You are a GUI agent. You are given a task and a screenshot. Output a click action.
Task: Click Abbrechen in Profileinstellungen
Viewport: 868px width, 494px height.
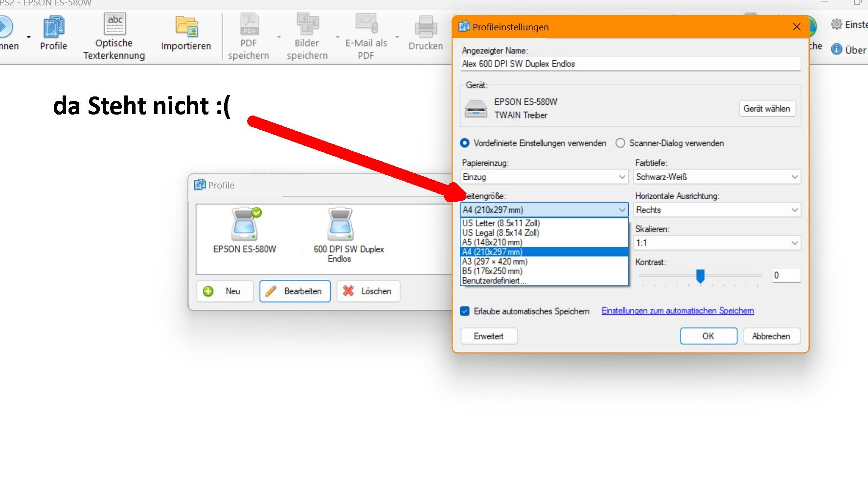click(x=772, y=336)
